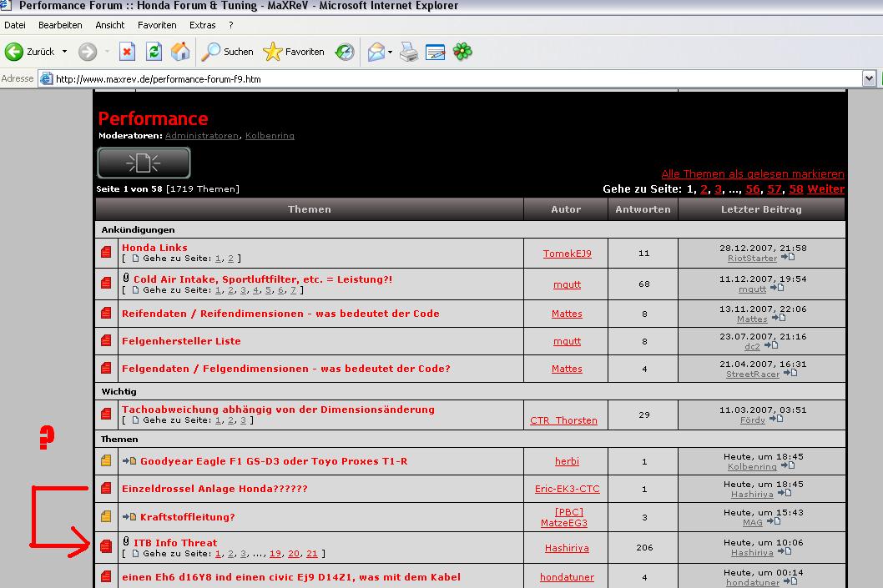Jump to forum page 58
The image size is (883, 588).
tap(796, 189)
